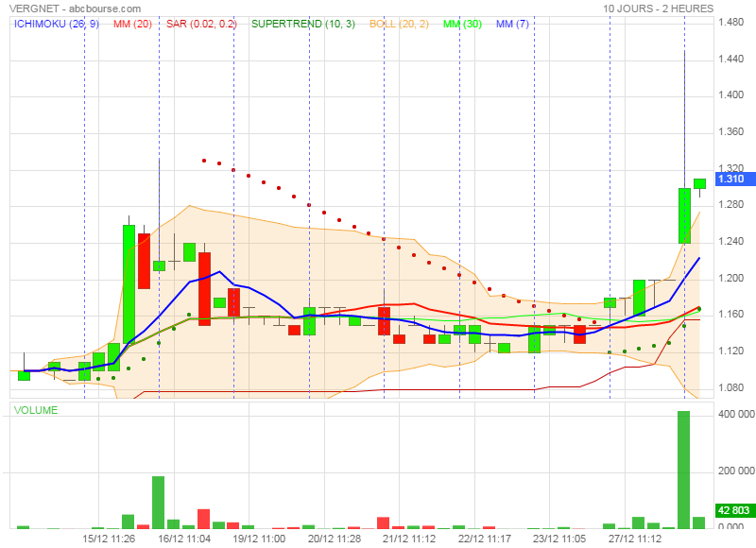
Task: Click the 1.160 price axis label
Action: [730, 315]
